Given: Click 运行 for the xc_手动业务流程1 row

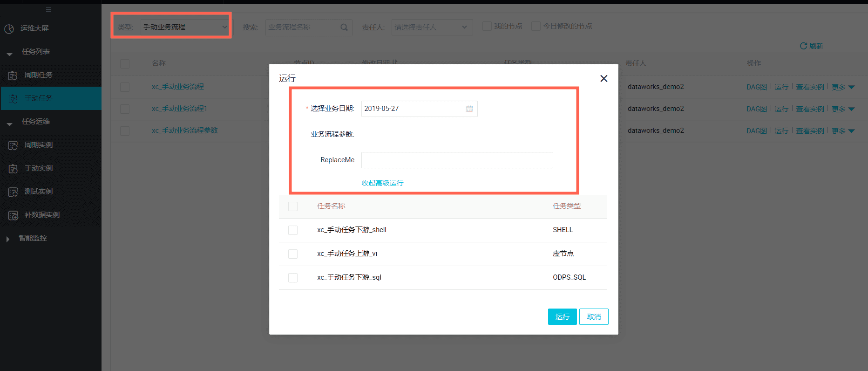Looking at the screenshot, I should (781, 109).
